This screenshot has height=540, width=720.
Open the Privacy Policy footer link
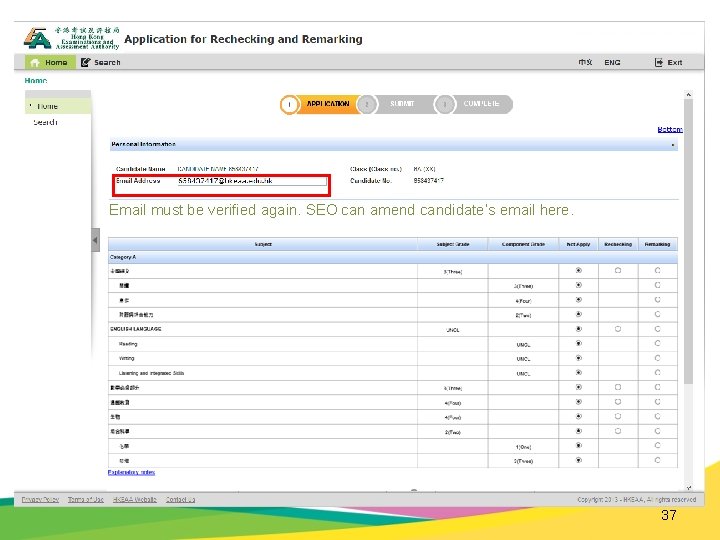click(40, 500)
